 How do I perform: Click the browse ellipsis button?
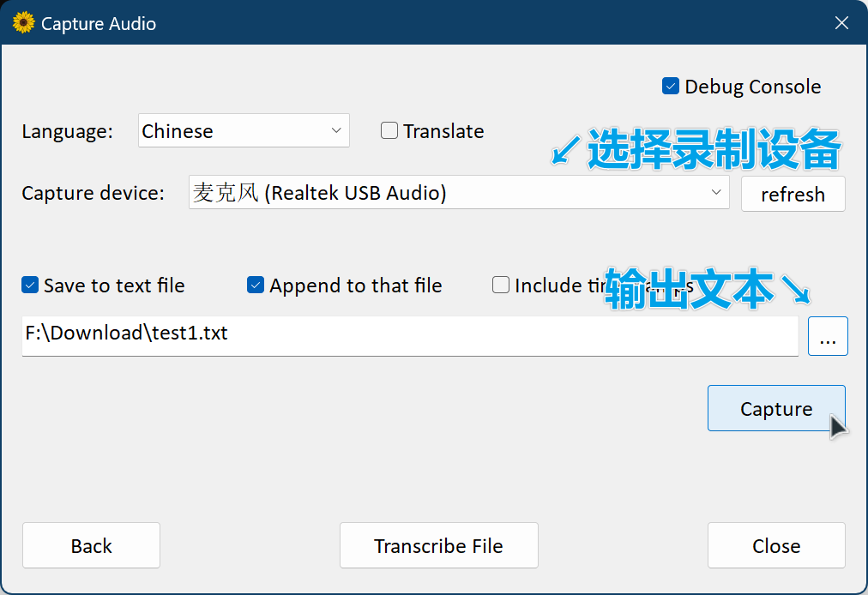[827, 336]
